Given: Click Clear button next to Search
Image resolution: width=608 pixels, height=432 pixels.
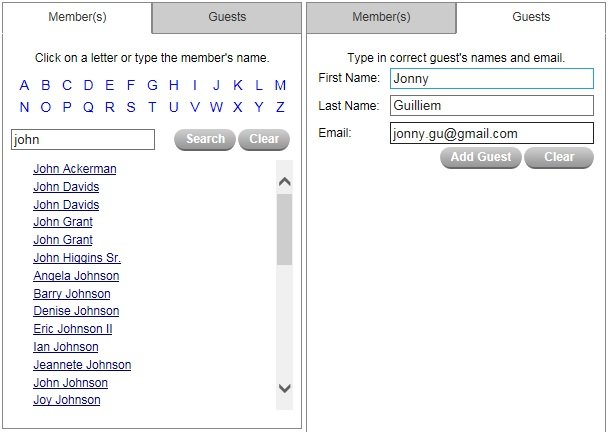Looking at the screenshot, I should [x=264, y=139].
